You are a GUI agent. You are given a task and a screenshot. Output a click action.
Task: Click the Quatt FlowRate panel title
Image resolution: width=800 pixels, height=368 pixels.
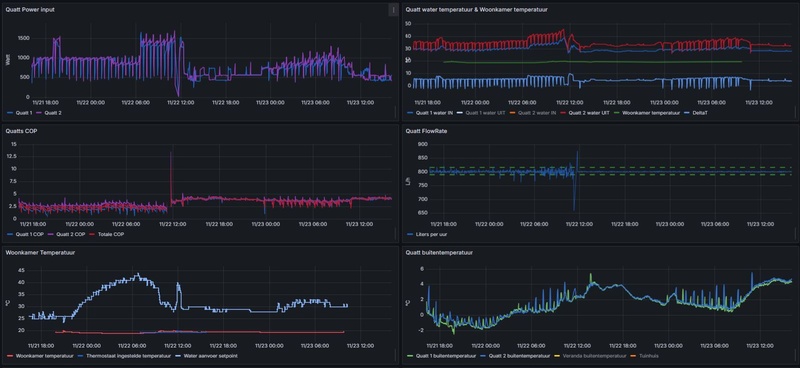427,131
